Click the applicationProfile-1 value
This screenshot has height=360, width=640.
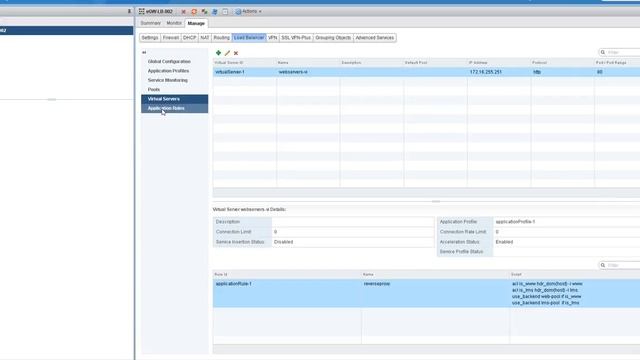(515, 222)
